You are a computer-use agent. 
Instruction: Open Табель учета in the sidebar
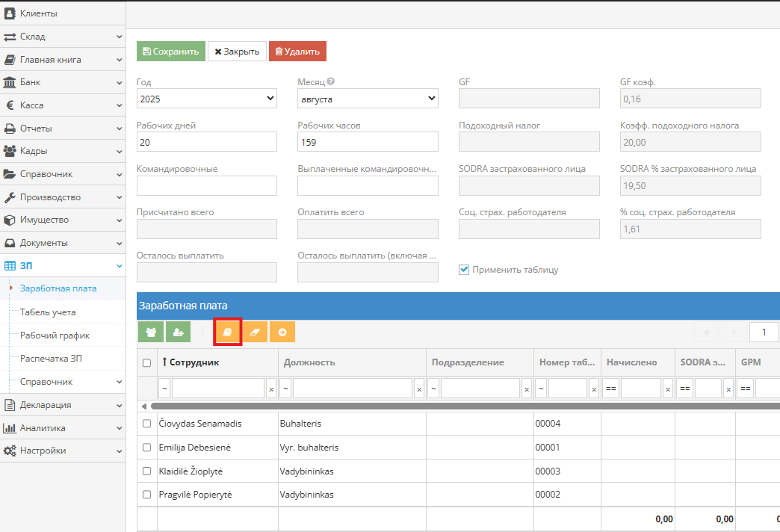(x=48, y=312)
